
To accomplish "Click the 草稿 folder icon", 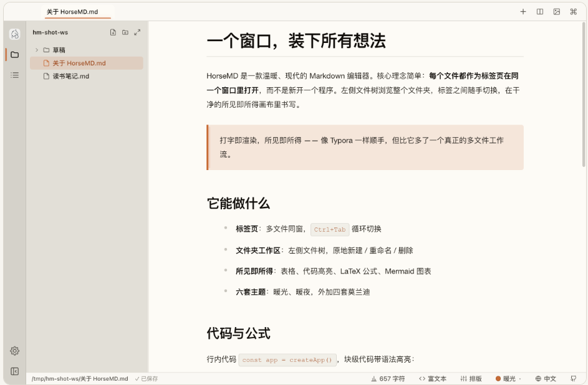I will click(47, 50).
